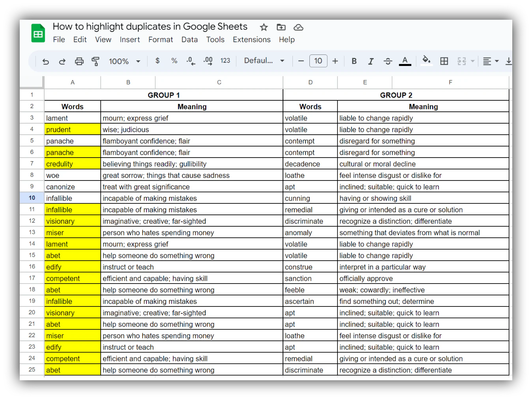Click the merge cells icon

(462, 61)
